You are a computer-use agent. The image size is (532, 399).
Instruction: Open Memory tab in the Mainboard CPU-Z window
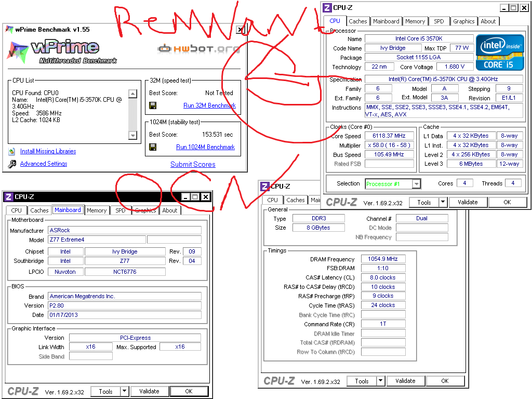coord(97,210)
